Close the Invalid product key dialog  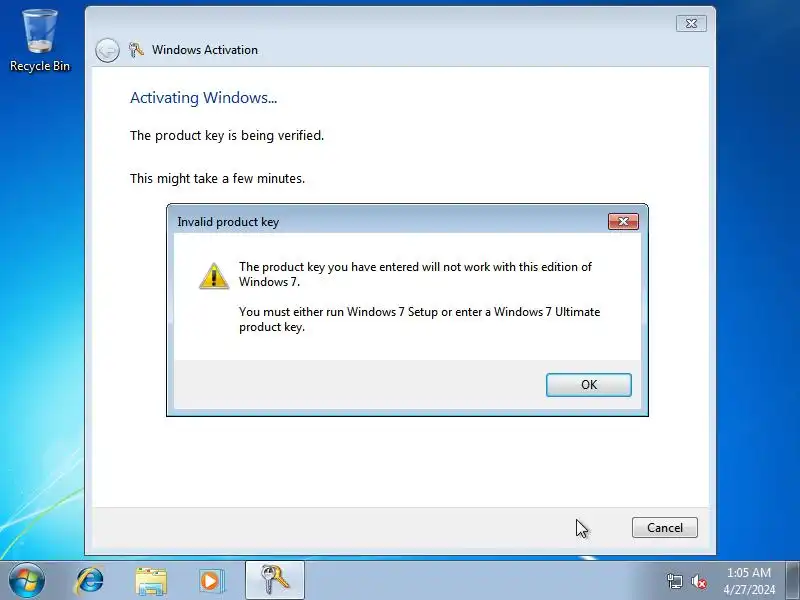[x=623, y=221]
